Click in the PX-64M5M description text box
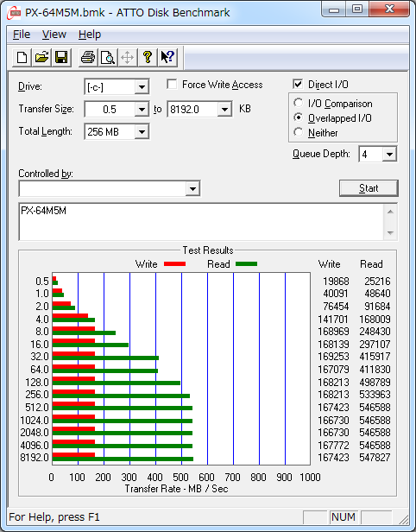Viewport: 416px width, 532px height. coord(201,222)
